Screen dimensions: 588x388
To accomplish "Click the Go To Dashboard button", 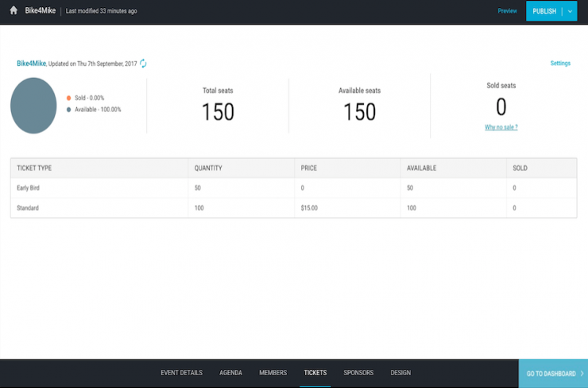I will (553, 374).
